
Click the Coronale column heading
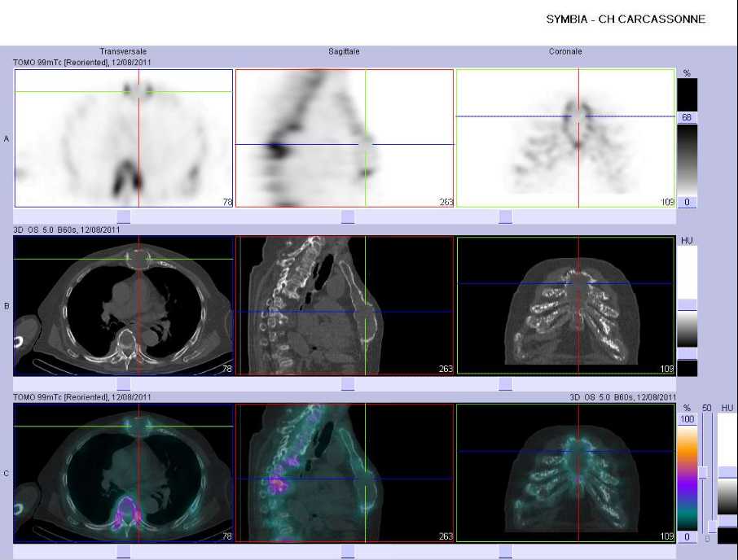point(565,51)
